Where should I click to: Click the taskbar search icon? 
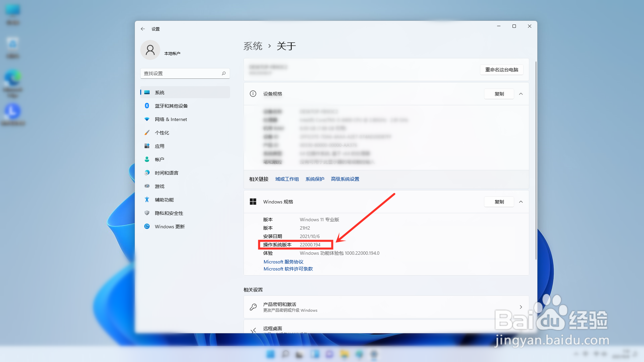(x=285, y=354)
